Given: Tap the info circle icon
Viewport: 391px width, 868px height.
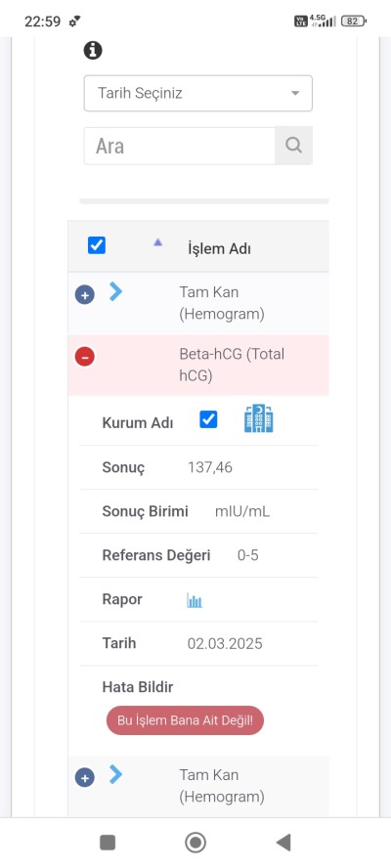Looking at the screenshot, I should pos(93,51).
